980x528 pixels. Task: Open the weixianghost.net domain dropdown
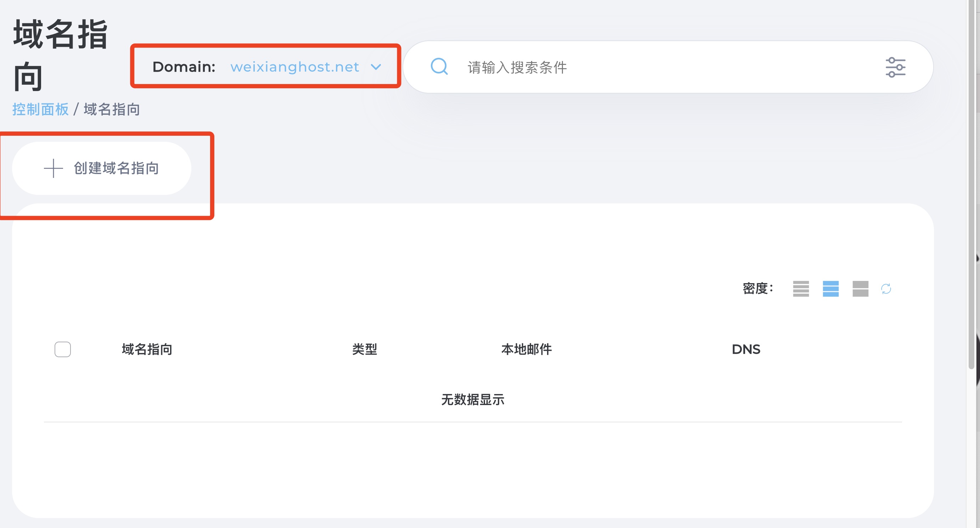tap(294, 67)
